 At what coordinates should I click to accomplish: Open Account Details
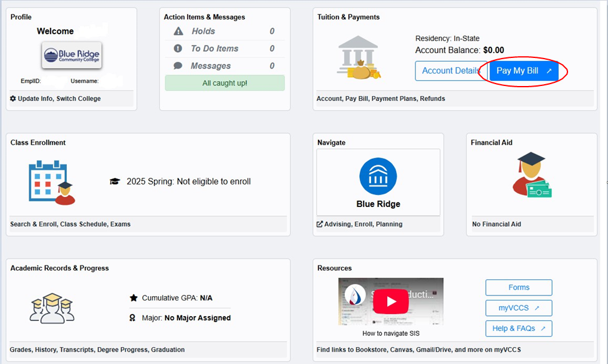pyautogui.click(x=451, y=71)
